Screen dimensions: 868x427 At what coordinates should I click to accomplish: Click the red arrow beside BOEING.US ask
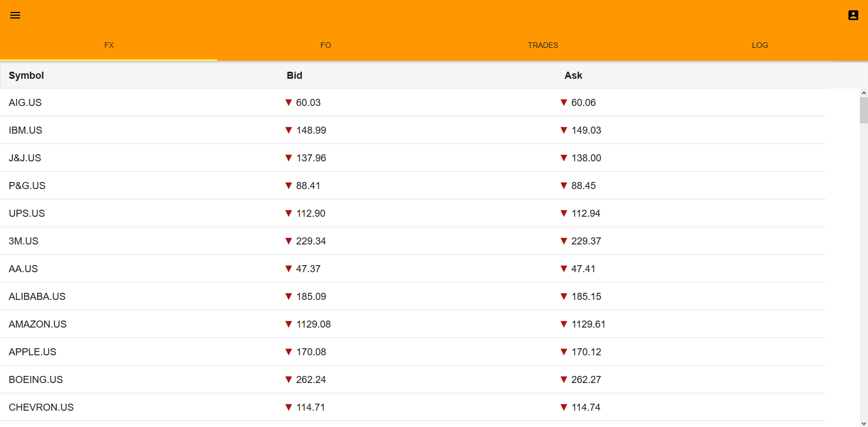click(x=563, y=380)
